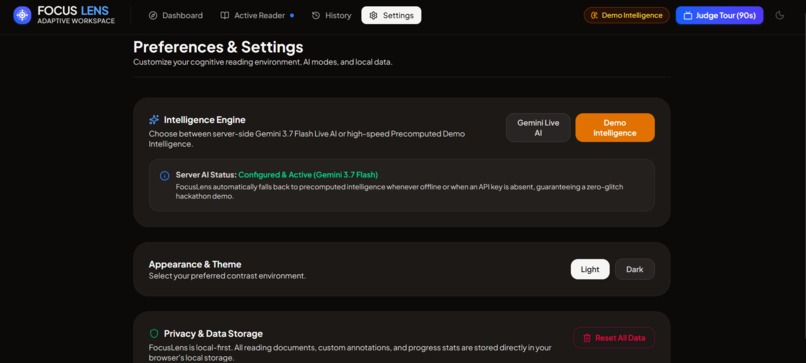Click the Preferences & Settings heading
Image resolution: width=806 pixels, height=363 pixels.
(x=218, y=47)
